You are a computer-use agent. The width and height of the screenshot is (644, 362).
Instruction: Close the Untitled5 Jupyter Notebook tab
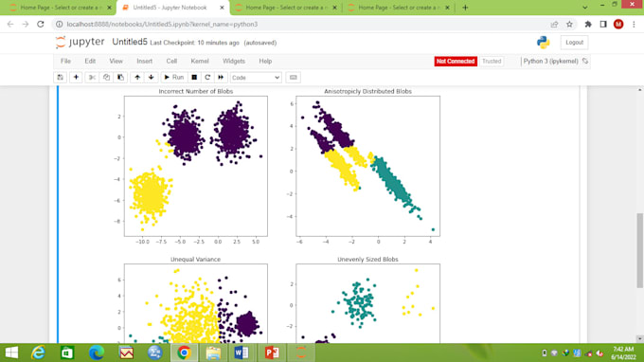tap(222, 8)
